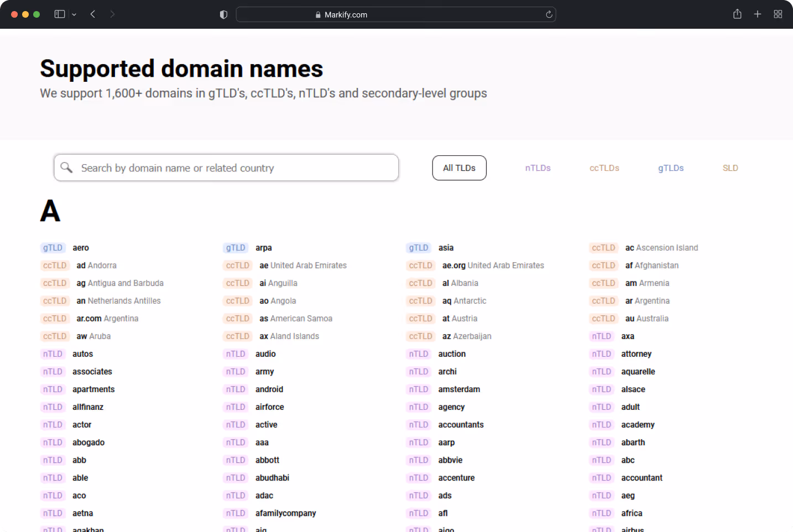
Task: Go forward to the next page
Action: click(x=112, y=14)
